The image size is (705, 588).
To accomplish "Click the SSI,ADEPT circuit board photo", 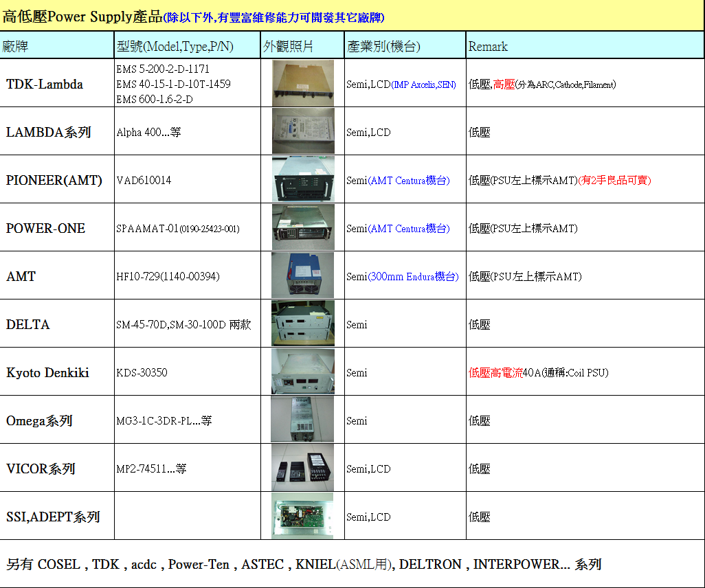I will coord(302,516).
